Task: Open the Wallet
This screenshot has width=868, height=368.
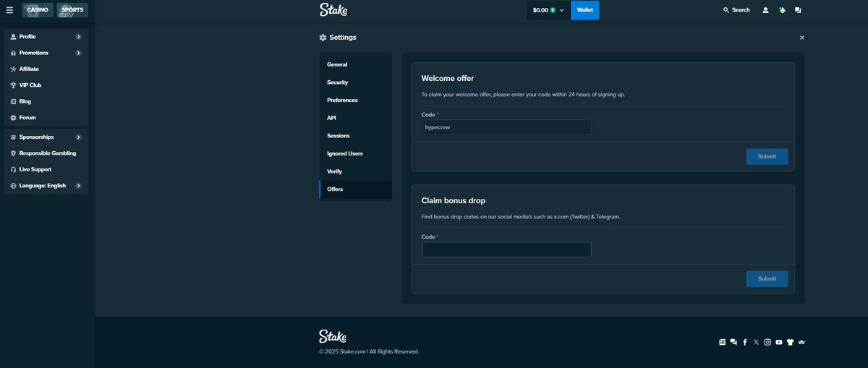Action: point(585,10)
